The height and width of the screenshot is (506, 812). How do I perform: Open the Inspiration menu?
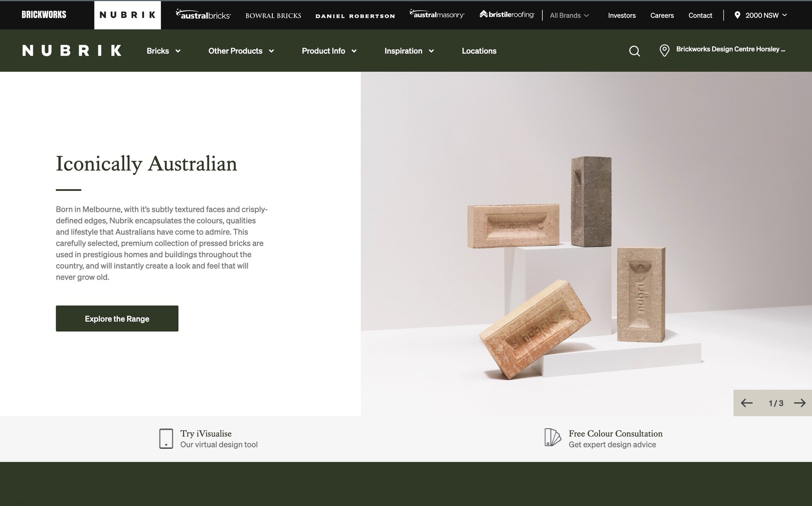(x=409, y=51)
